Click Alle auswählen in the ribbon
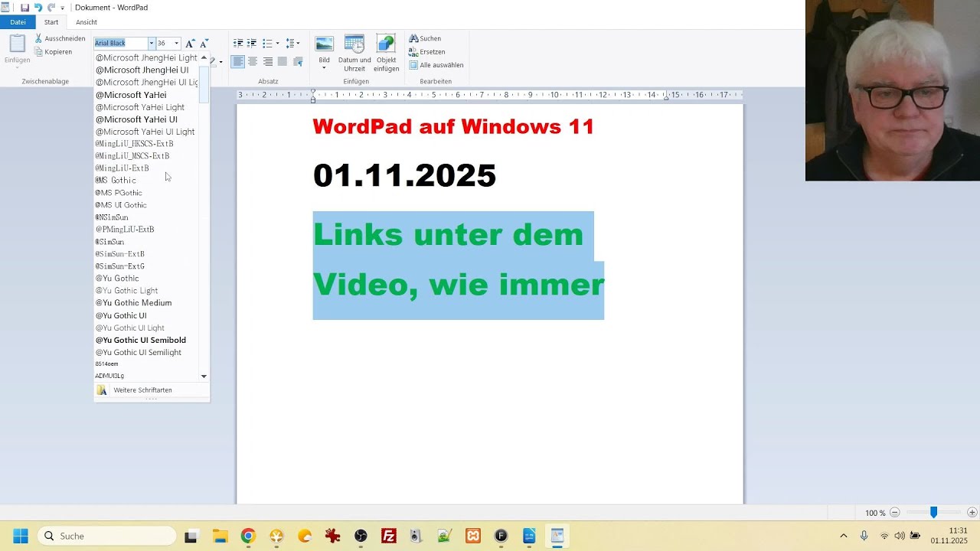Screen dimensions: 980x551 (436, 65)
